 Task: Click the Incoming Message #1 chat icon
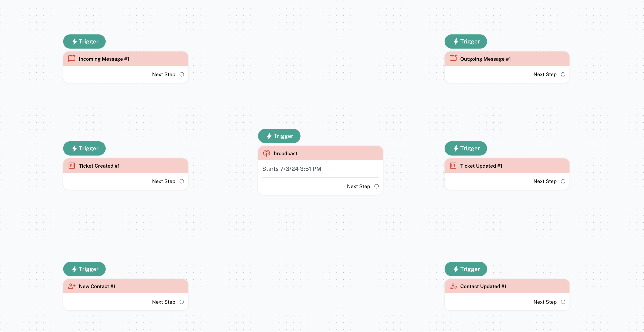click(72, 58)
